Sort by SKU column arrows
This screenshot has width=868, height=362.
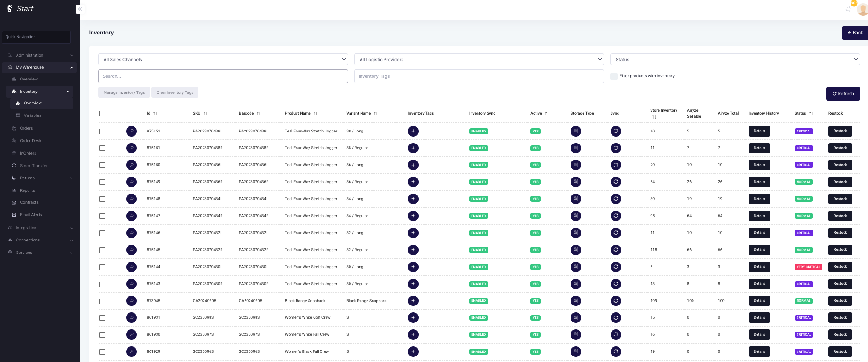[x=205, y=114]
